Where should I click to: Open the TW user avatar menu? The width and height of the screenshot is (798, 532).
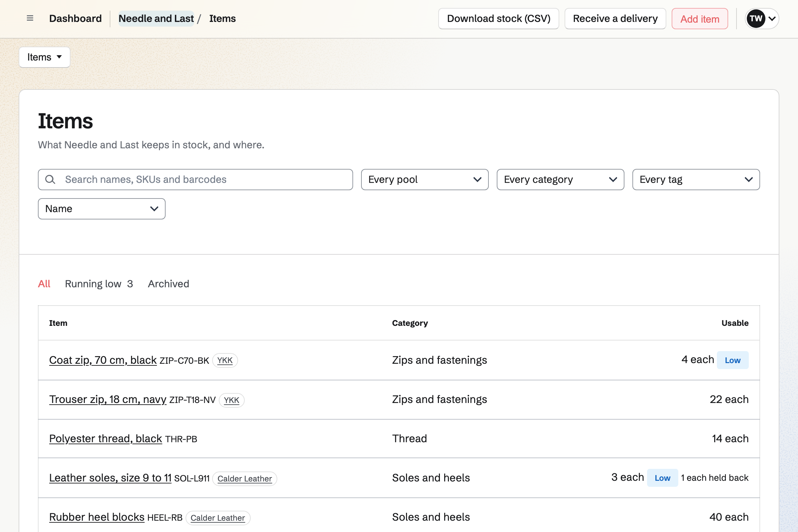[762, 18]
